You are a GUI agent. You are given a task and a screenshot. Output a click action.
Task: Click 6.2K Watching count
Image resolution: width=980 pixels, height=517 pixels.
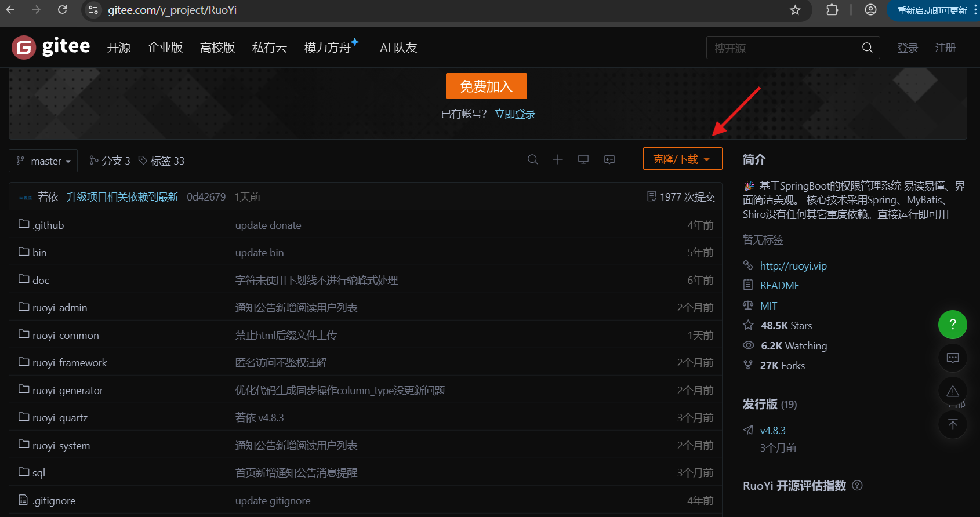pos(794,345)
